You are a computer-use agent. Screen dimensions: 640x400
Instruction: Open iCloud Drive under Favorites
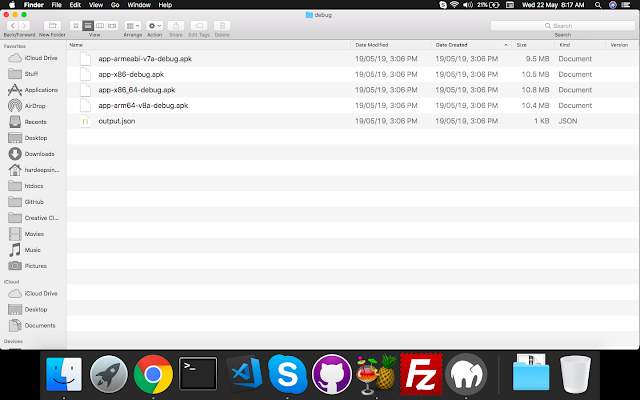coord(33,58)
